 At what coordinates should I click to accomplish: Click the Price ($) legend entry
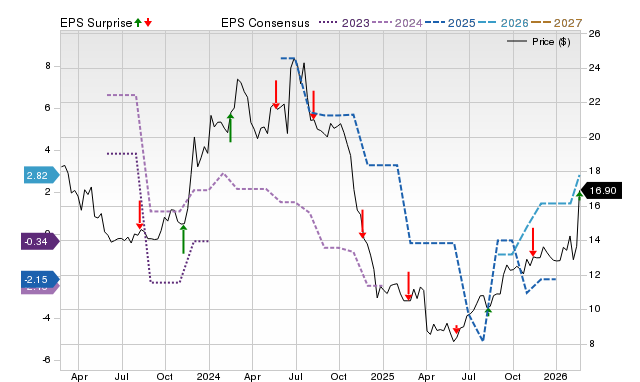(x=539, y=42)
